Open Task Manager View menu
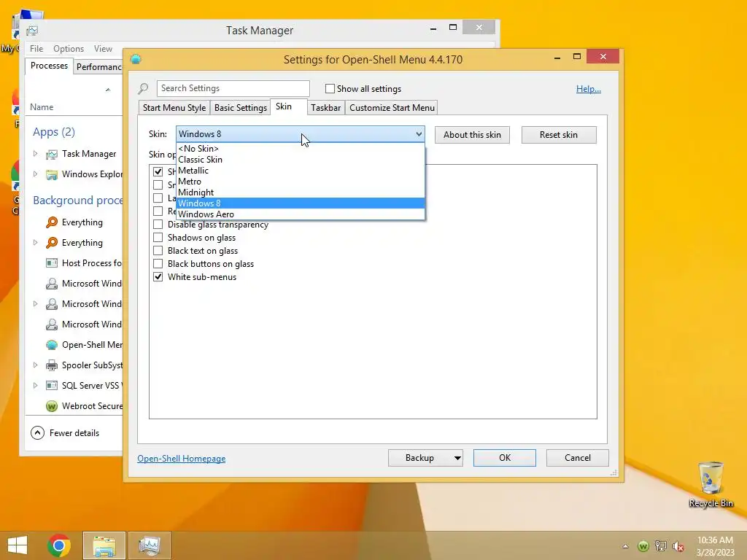 coord(103,49)
